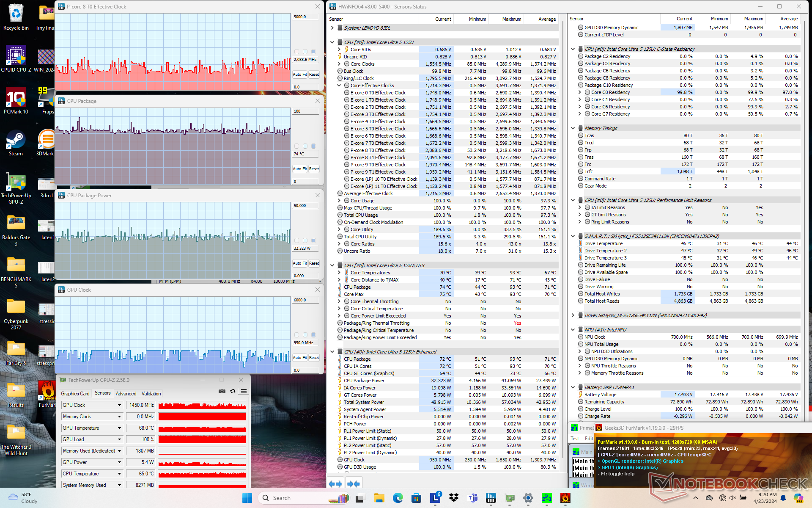
Task: Edit max value 5000.0 in P-core 8 graph
Action: click(306, 17)
